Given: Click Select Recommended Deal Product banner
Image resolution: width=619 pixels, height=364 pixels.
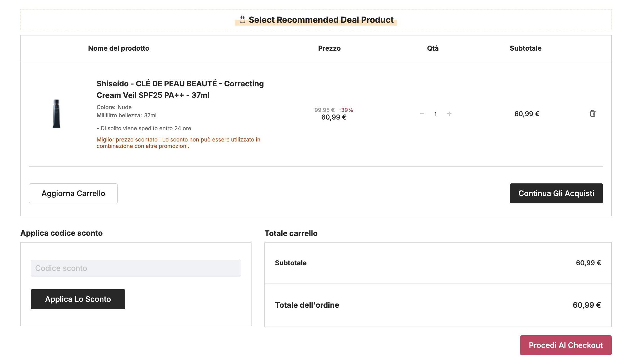Looking at the screenshot, I should [x=316, y=20].
